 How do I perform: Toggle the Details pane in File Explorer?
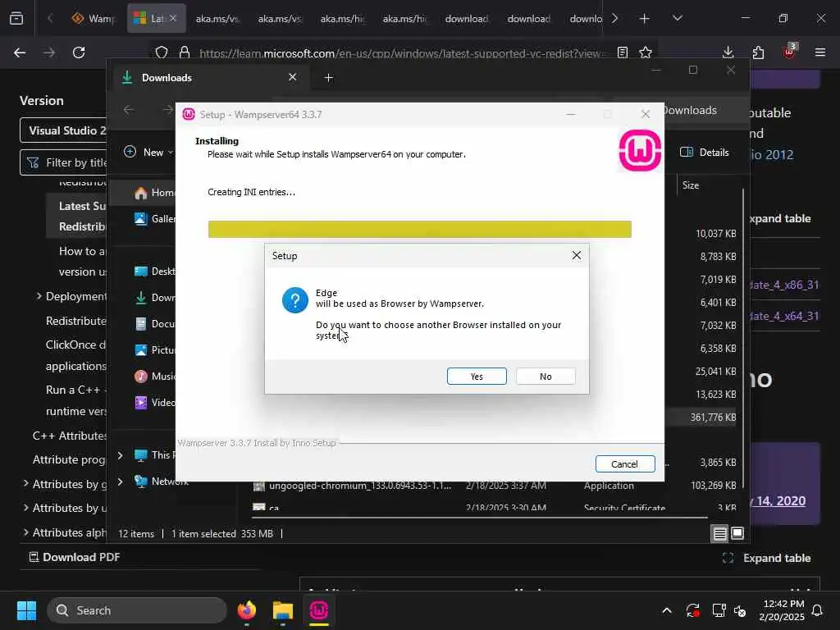coord(704,152)
